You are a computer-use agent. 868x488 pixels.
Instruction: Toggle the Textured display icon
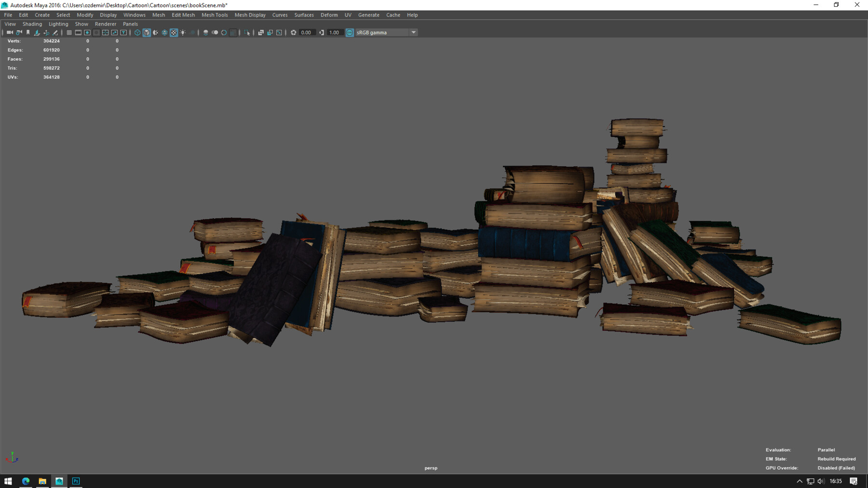[174, 33]
